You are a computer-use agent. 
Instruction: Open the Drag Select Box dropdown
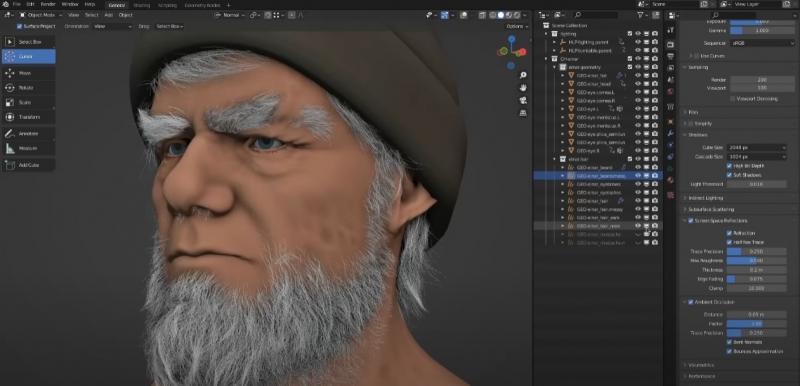click(x=169, y=26)
